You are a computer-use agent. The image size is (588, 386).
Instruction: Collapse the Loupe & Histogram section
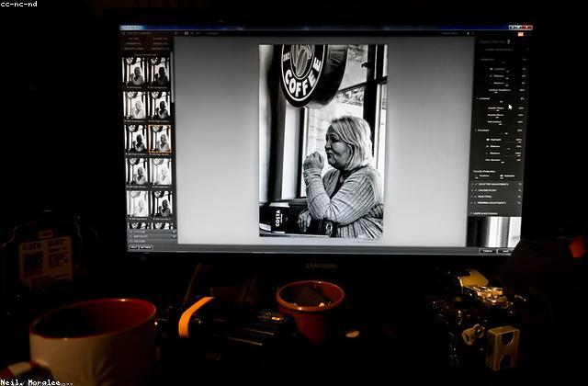471,213
